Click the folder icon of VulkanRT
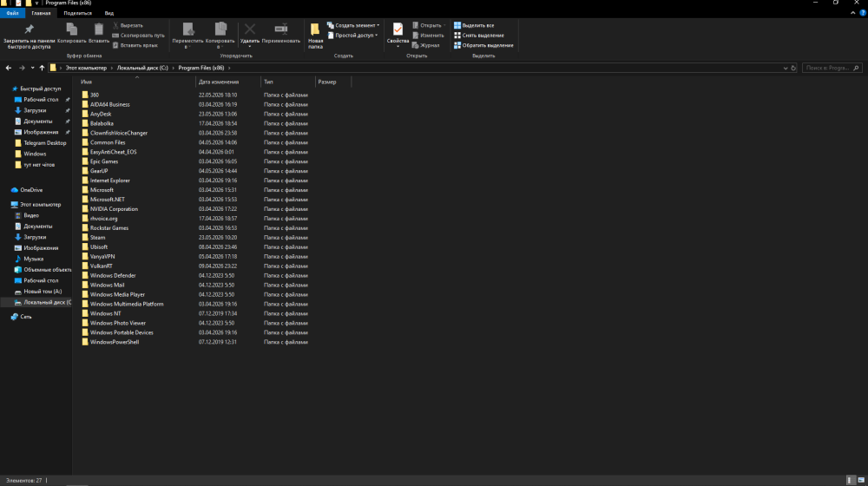The height and width of the screenshot is (486, 868). pos(85,266)
